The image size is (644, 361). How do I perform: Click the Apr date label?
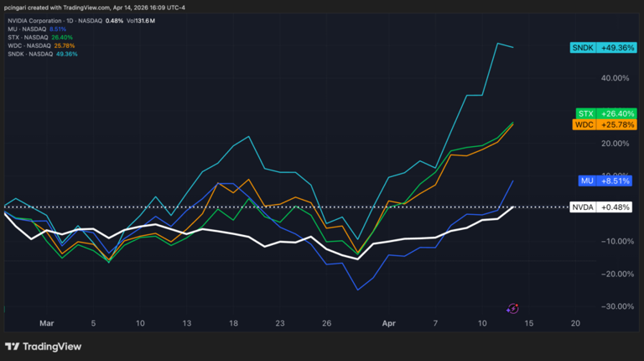[x=388, y=323]
